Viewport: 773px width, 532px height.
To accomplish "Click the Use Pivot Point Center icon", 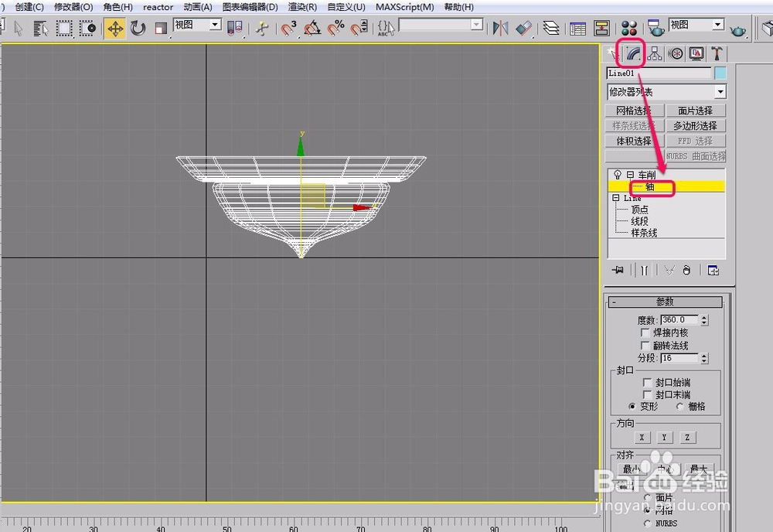I will click(235, 29).
